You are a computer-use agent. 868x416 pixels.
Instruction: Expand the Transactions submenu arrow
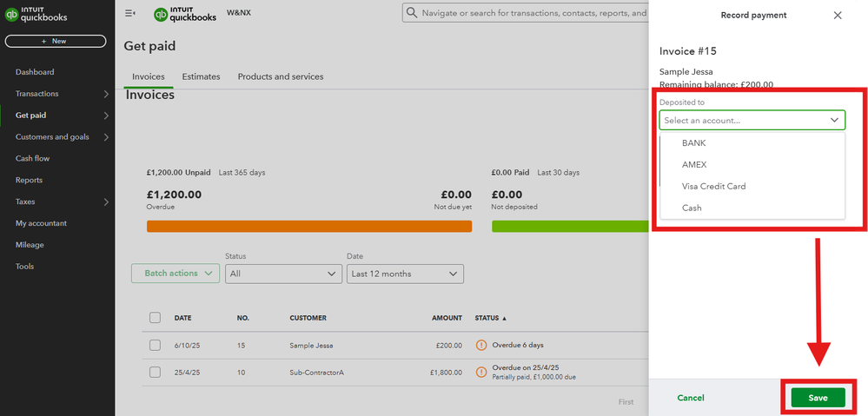point(106,94)
